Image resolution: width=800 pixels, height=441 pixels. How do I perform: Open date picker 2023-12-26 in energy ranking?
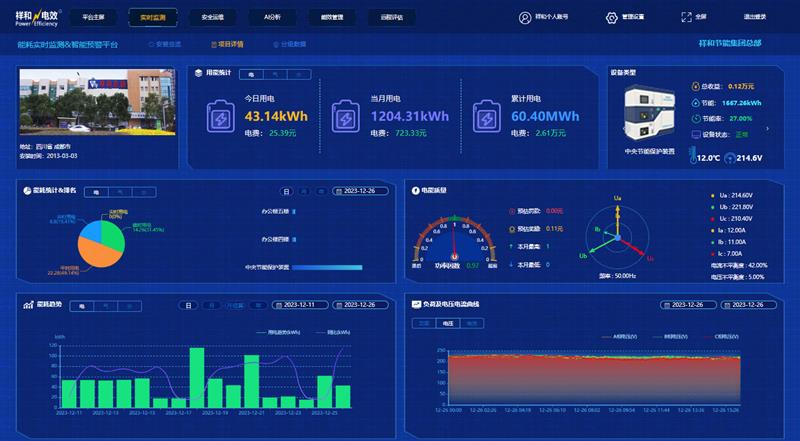click(362, 190)
